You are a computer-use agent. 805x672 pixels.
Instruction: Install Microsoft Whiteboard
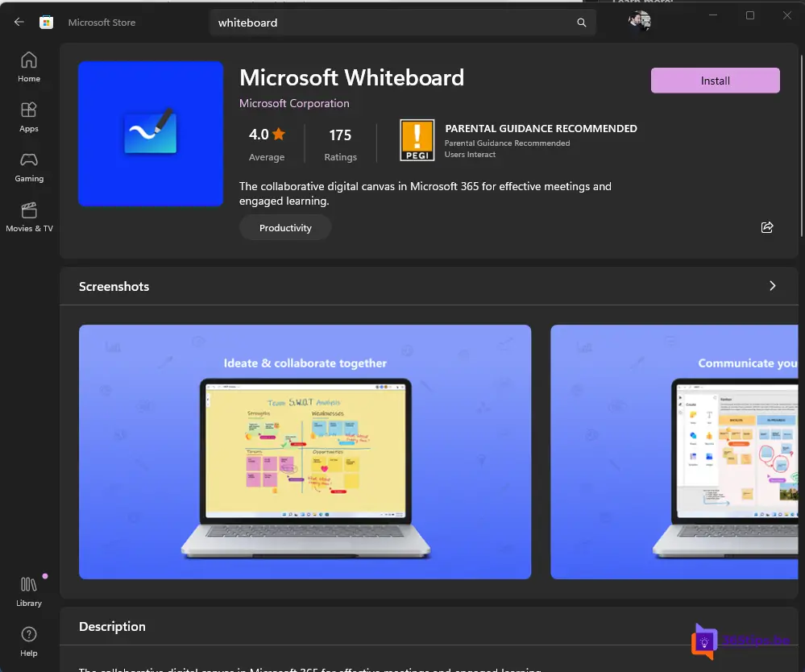click(715, 81)
